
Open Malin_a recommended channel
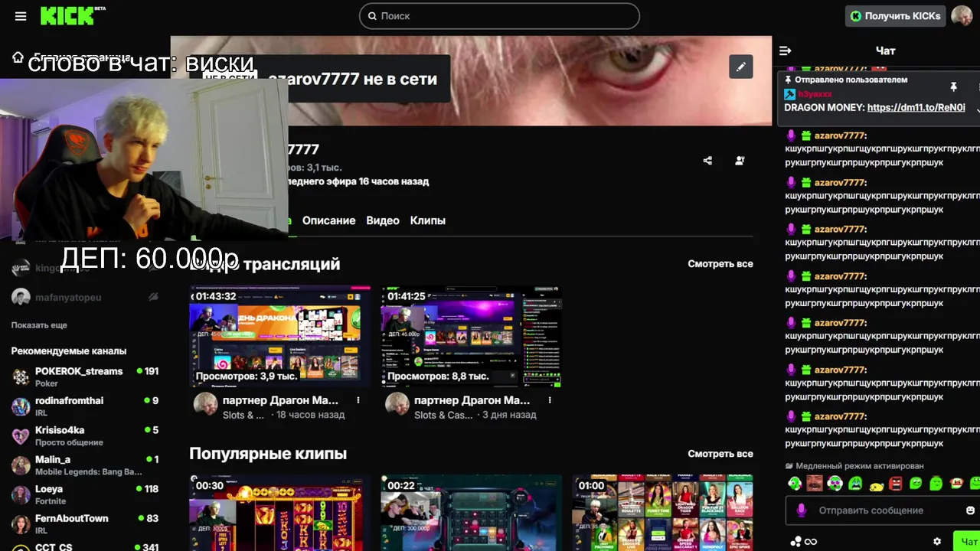pyautogui.click(x=85, y=465)
